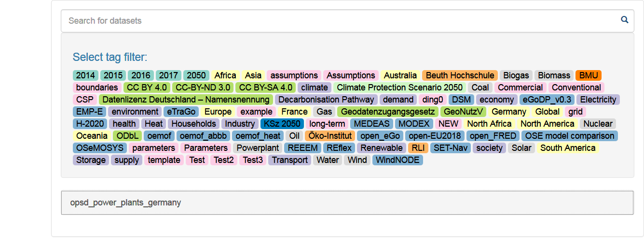Filter by the 2014 tag
The height and width of the screenshot is (247, 644).
tap(85, 75)
